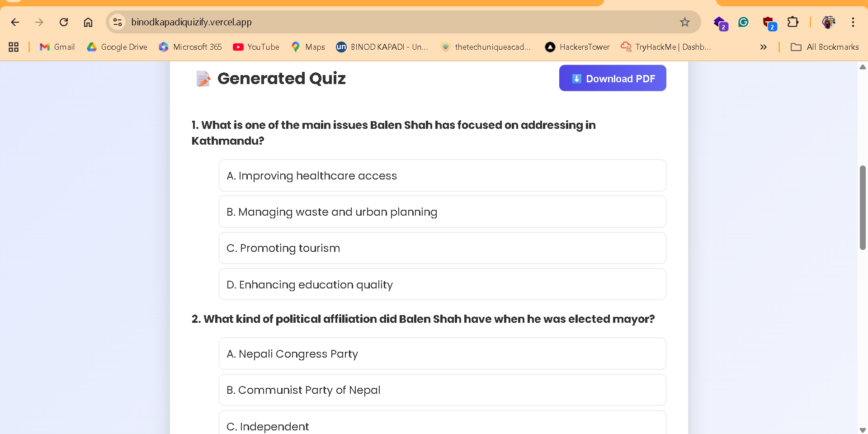Viewport: 868px width, 434px height.
Task: Click the browser profile avatar
Action: (x=829, y=22)
